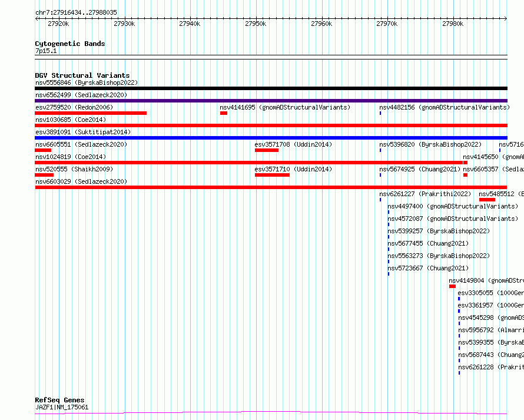
Task: Open esv3361957 variant label
Action: pos(491,305)
